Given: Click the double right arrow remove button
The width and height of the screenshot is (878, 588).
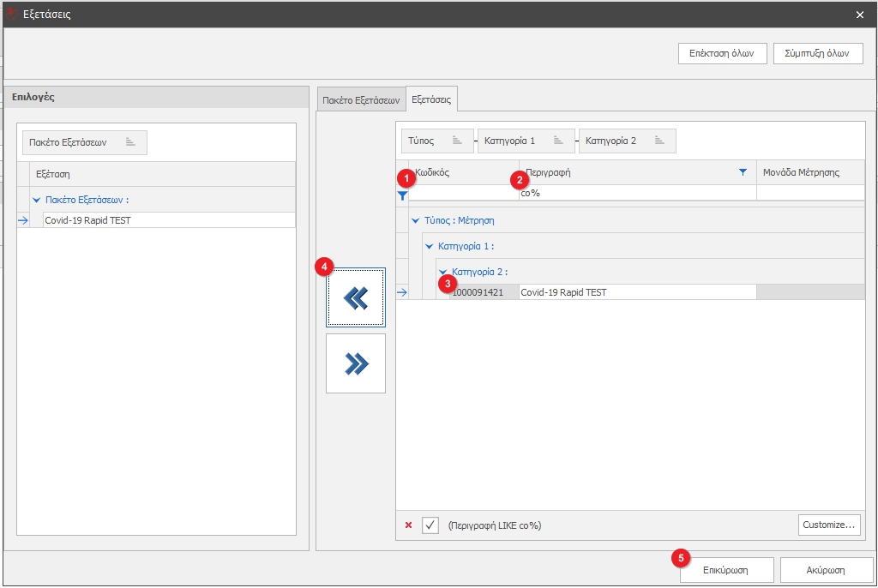Looking at the screenshot, I should click(356, 363).
